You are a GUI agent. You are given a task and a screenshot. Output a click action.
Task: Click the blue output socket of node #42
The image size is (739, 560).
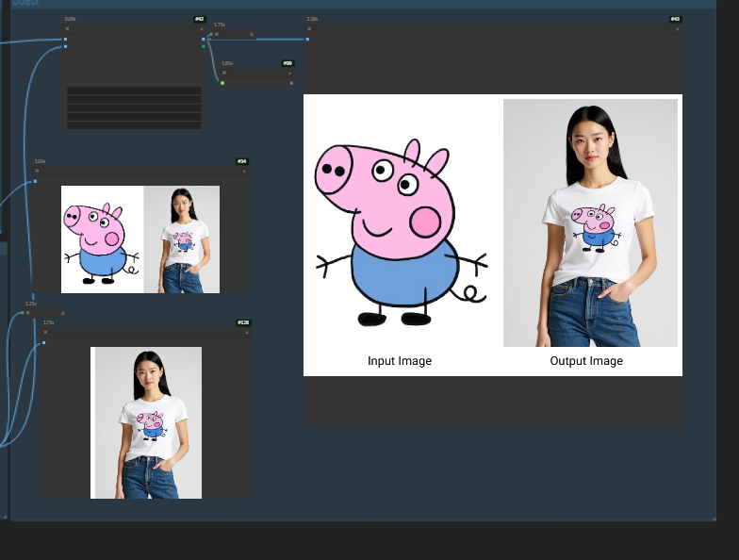coord(204,40)
